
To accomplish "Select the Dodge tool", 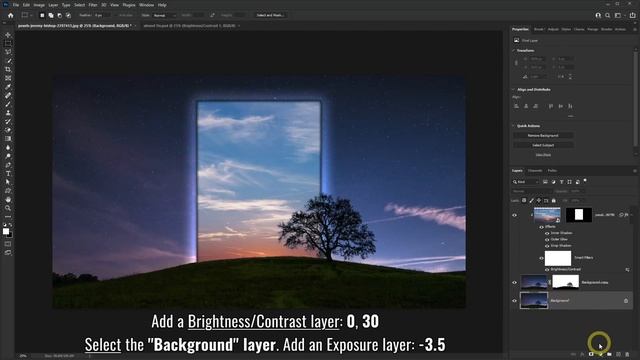I will coord(8,156).
